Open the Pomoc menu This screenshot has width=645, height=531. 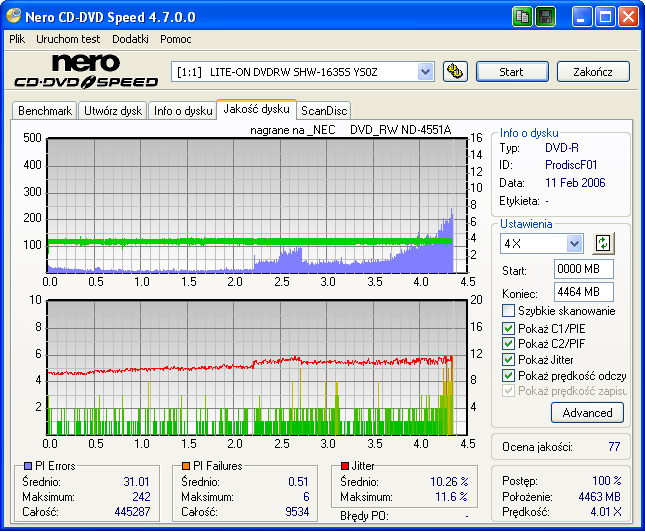(x=176, y=39)
